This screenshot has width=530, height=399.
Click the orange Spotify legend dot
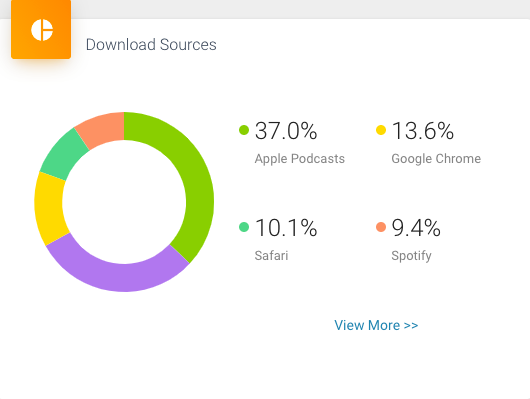click(x=381, y=227)
